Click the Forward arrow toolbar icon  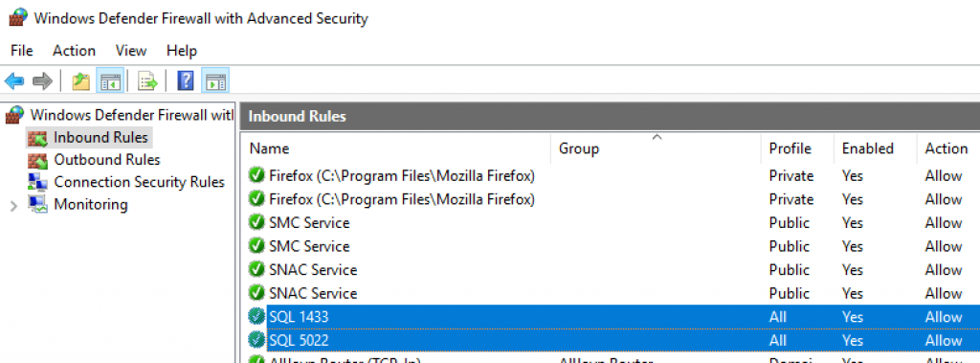[x=42, y=80]
